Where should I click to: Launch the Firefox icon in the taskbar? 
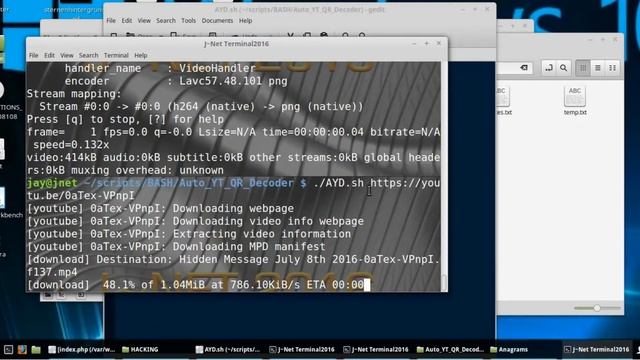22,349
